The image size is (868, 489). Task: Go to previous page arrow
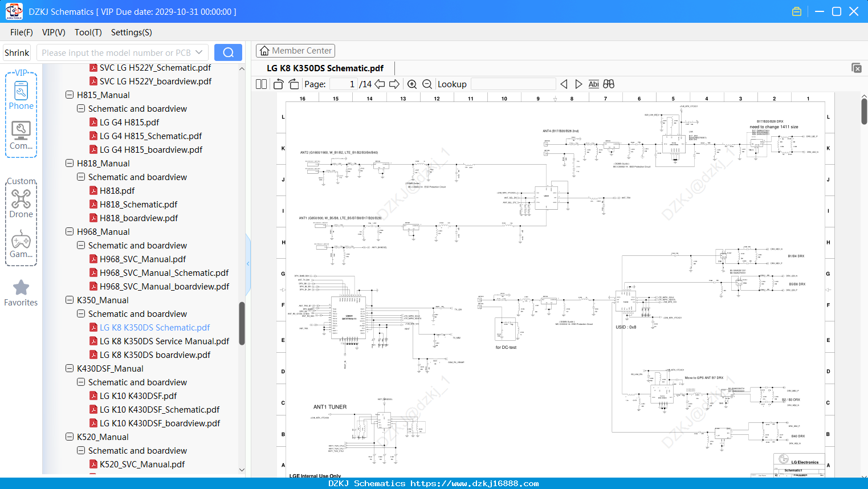[380, 84]
